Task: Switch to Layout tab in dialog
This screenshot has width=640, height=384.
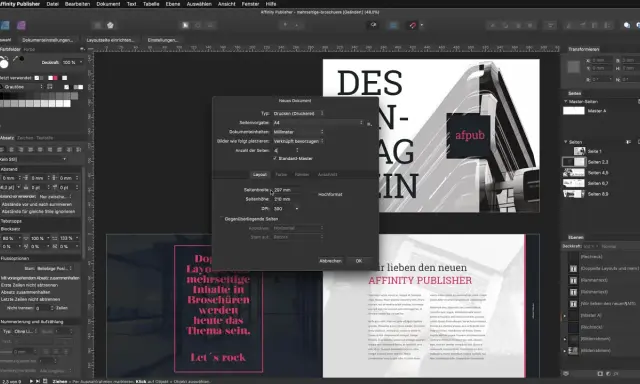Action: [x=260, y=175]
